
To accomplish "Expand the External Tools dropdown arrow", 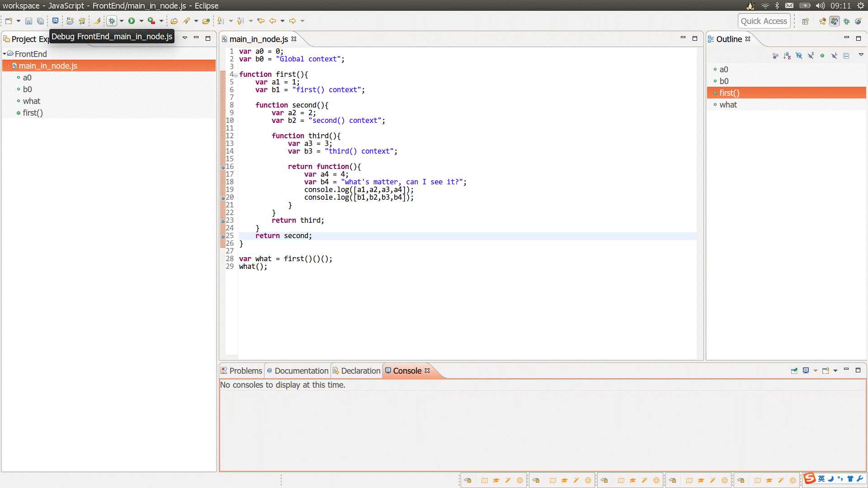I will (161, 21).
